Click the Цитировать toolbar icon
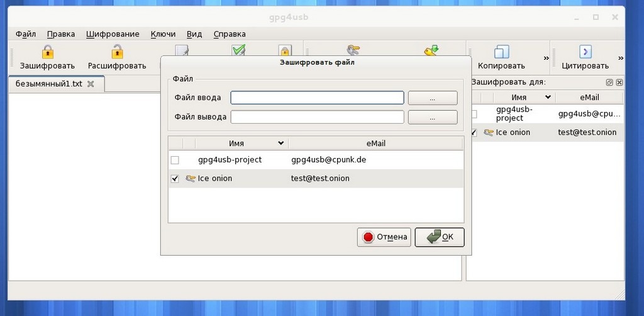The image size is (644, 316). click(x=586, y=52)
